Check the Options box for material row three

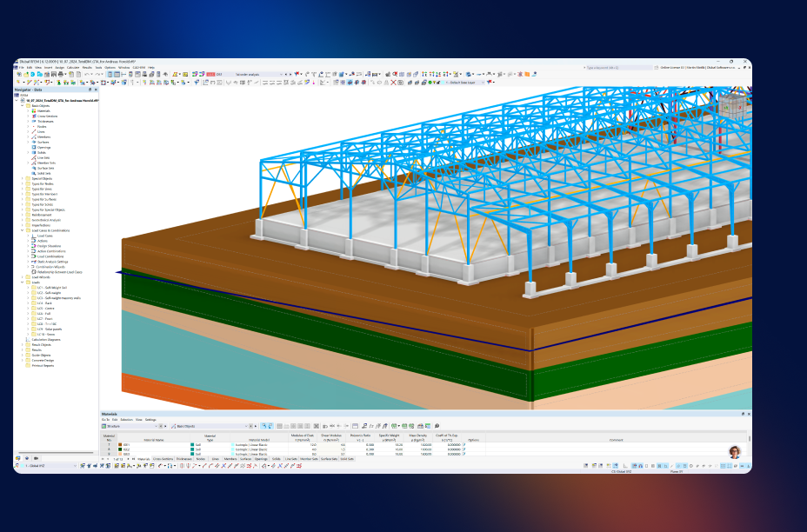pyautogui.click(x=464, y=453)
